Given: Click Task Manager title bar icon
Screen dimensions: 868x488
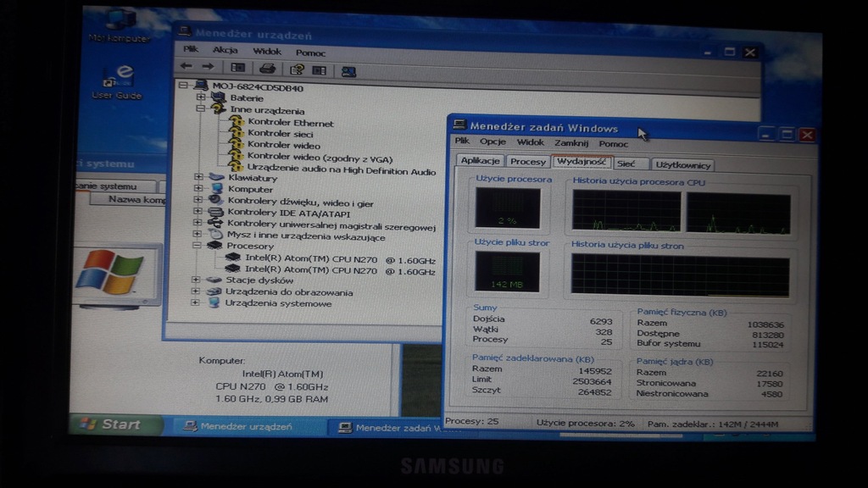Looking at the screenshot, I should click(459, 125).
